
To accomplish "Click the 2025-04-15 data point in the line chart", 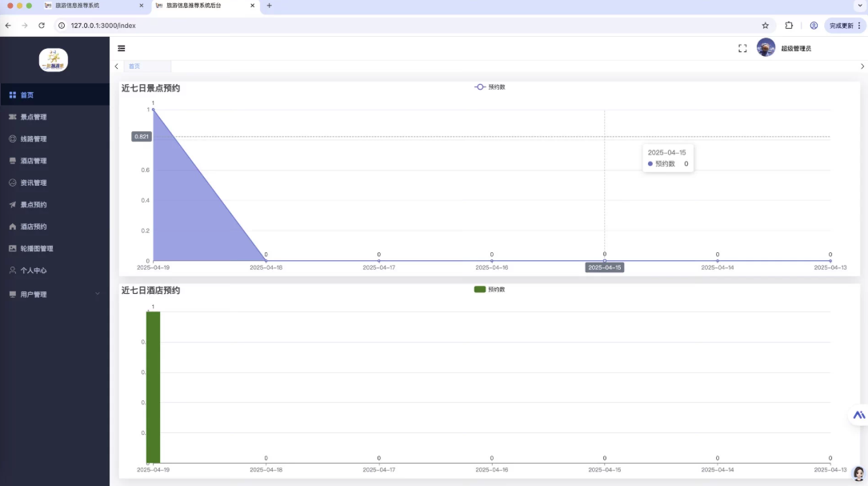I will [605, 260].
